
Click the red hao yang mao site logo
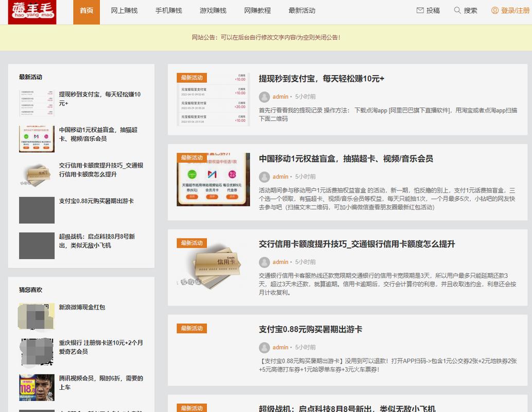[32, 12]
